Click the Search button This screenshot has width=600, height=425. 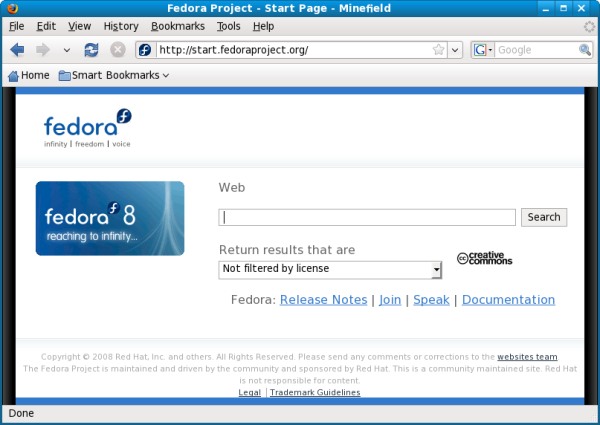click(544, 217)
